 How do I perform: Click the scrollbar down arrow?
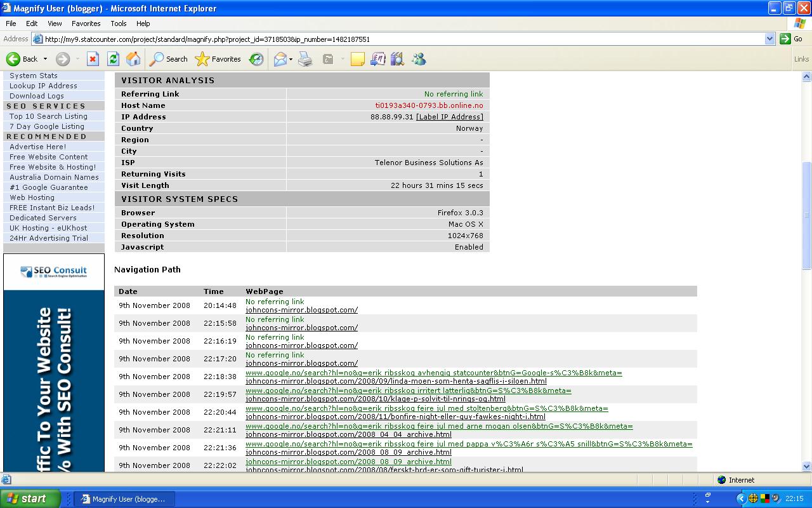pyautogui.click(x=807, y=466)
